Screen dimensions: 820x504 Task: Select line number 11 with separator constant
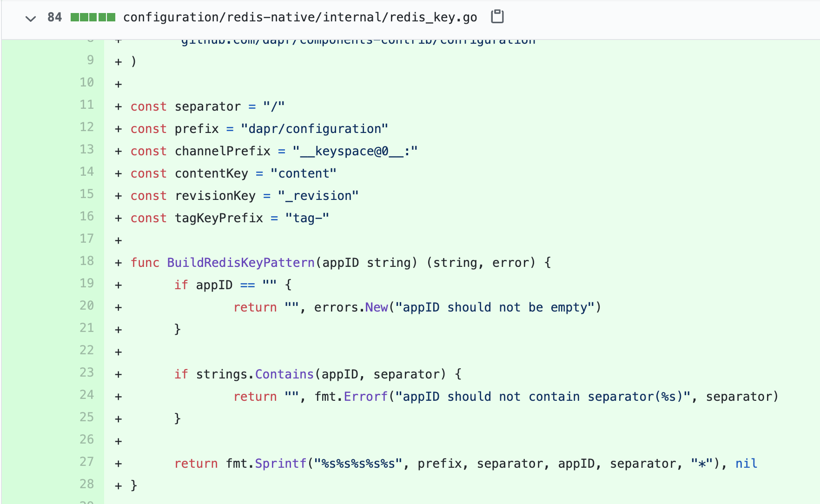click(86, 104)
